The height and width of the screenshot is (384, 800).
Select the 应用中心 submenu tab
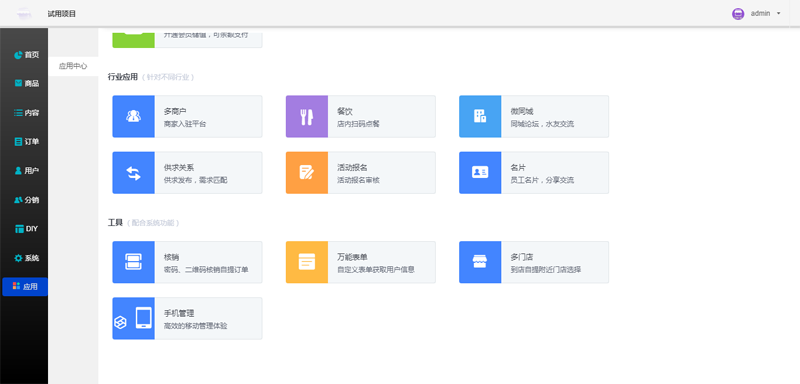coord(73,66)
